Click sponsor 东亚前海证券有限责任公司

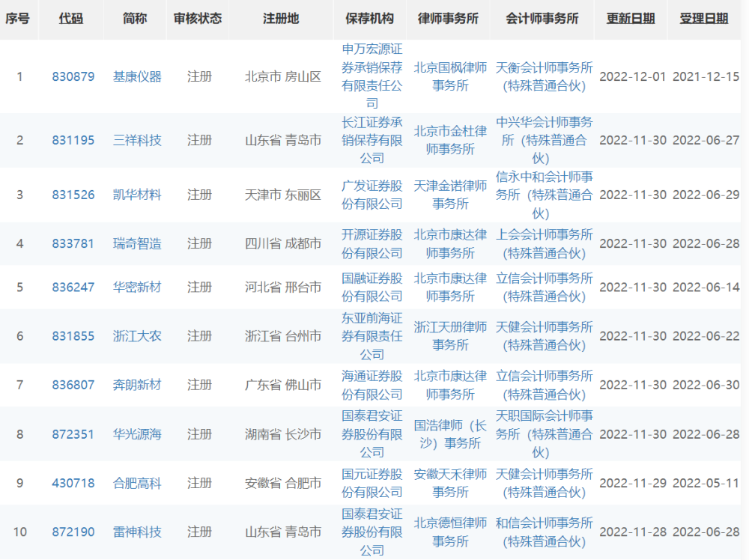[x=372, y=336]
